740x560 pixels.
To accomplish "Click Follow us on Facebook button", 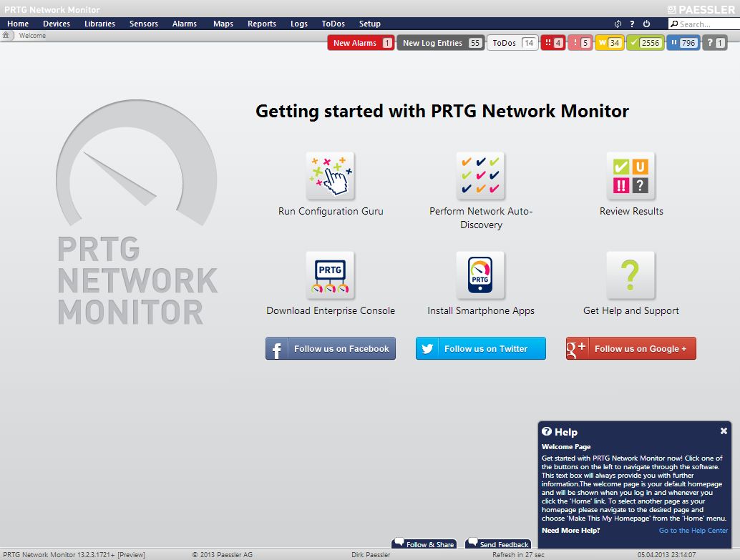I will pos(331,349).
